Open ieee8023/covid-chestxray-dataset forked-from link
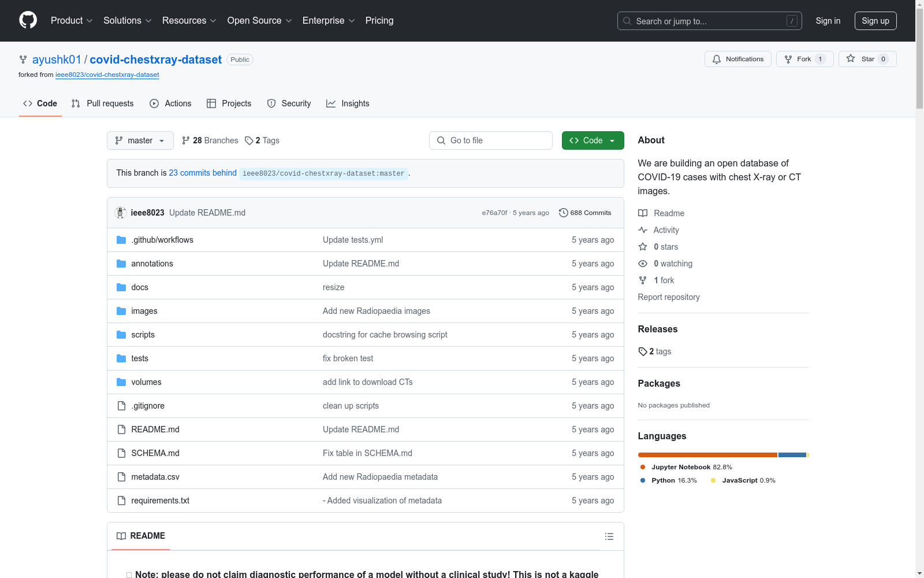Viewport: 924px width, 578px height. 107,75
